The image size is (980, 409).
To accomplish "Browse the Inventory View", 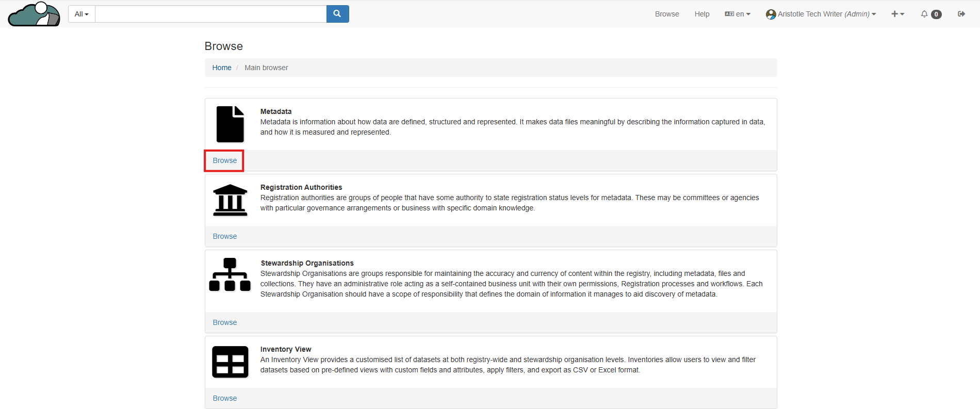I will click(x=225, y=398).
